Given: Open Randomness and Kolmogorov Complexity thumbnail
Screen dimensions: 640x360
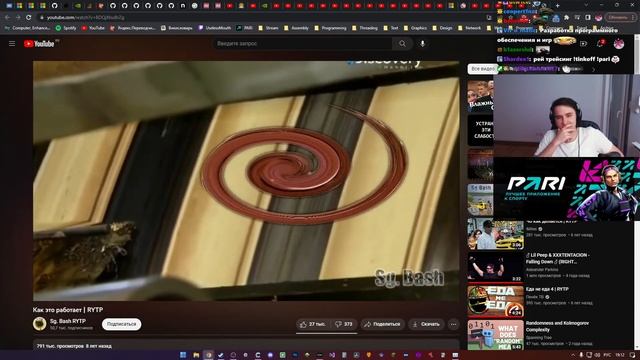Looking at the screenshot, I should [496, 335].
